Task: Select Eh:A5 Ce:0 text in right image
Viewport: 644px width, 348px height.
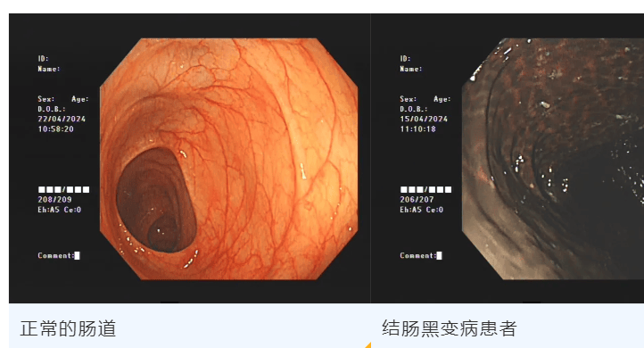Action: pos(422,210)
